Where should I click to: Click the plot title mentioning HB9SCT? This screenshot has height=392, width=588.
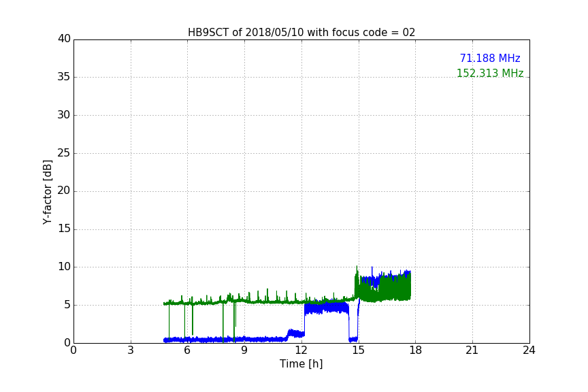(301, 32)
